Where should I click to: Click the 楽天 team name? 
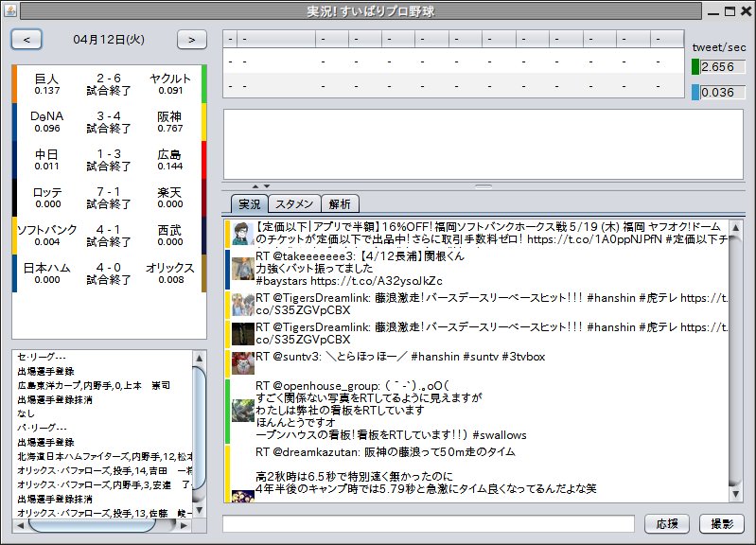(169, 192)
